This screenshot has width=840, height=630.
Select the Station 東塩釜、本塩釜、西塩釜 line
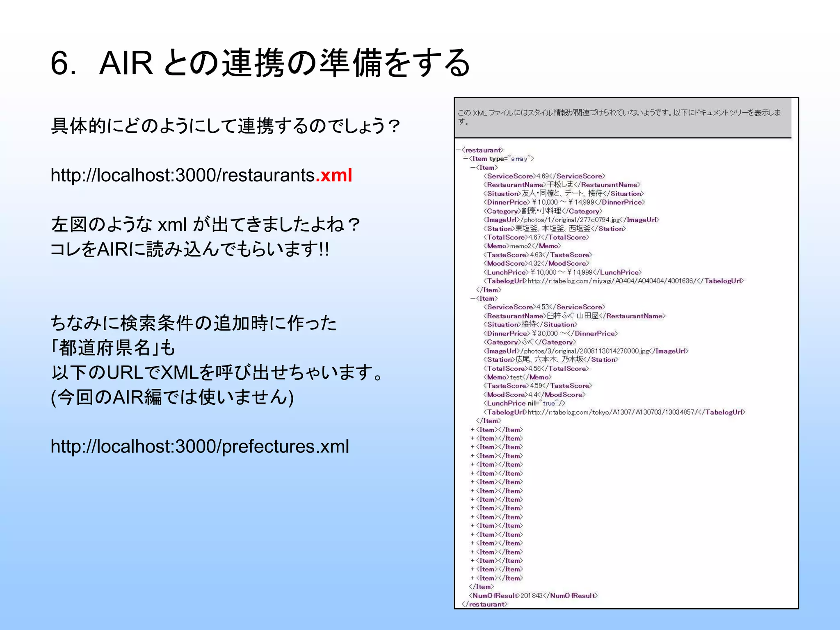[x=555, y=229]
